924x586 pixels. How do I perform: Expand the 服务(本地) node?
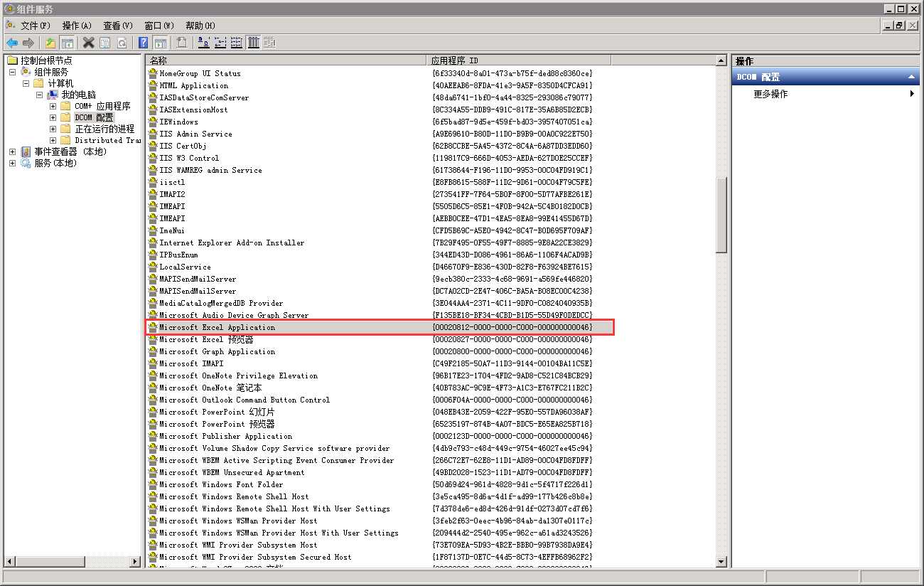[x=12, y=163]
